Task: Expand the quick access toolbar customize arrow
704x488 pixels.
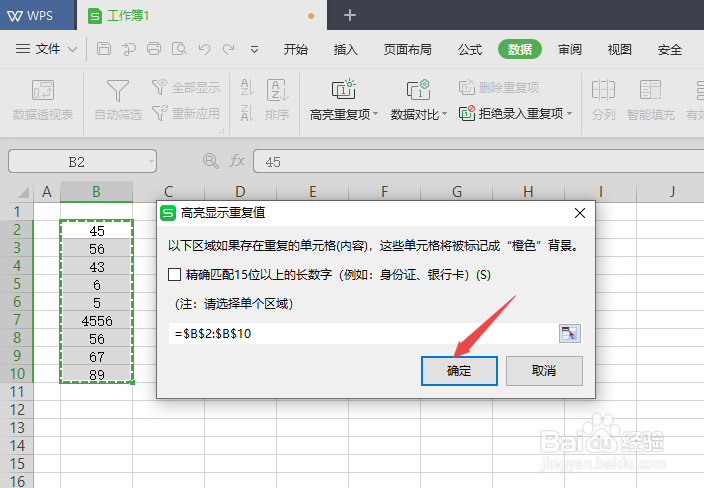Action: coord(254,49)
